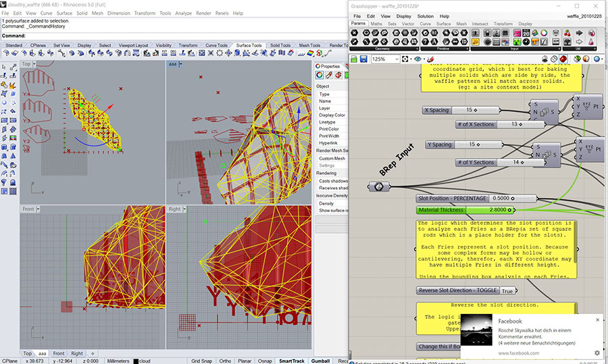Toggle Gumball in status bar
Screen dimensions: 608x364
(x=320, y=361)
